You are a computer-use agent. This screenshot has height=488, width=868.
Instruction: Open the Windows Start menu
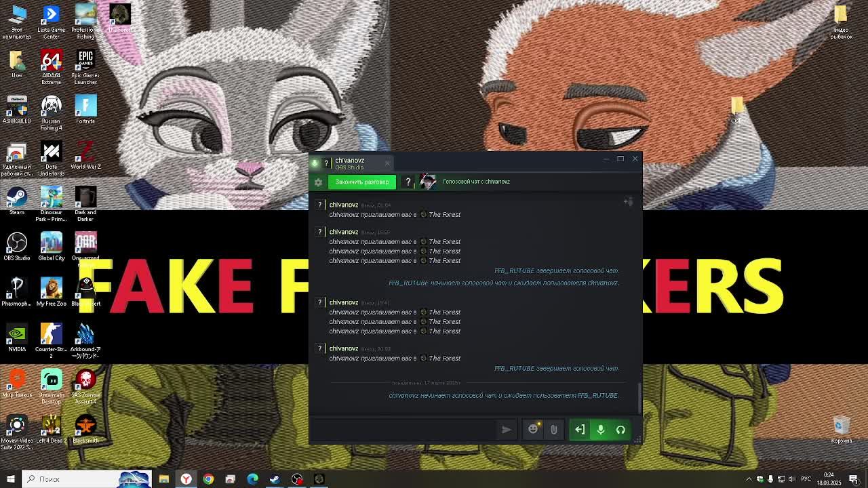click(x=11, y=479)
